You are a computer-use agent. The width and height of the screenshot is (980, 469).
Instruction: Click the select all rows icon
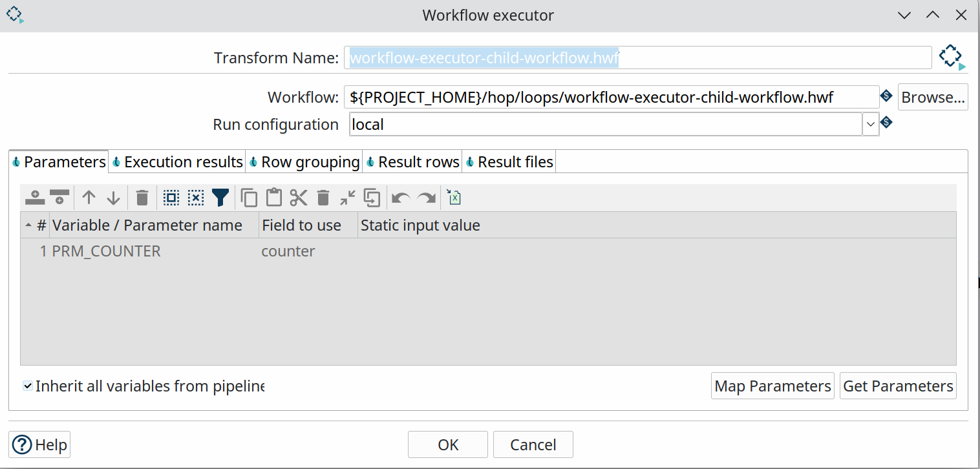click(171, 198)
